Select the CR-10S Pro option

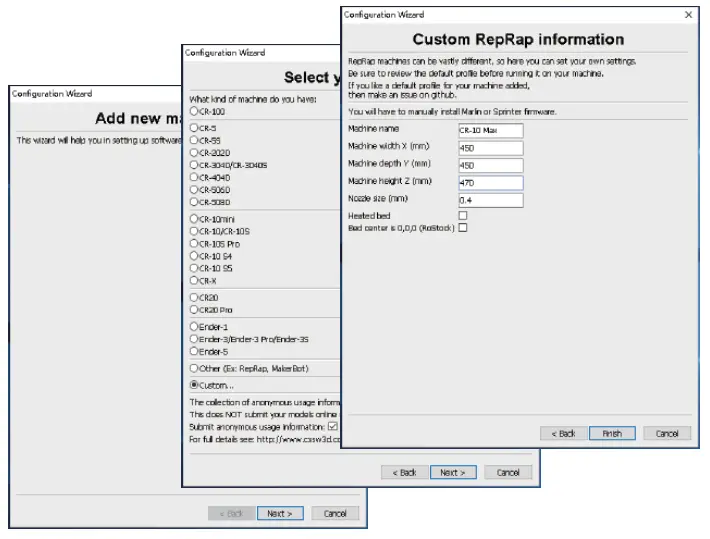pos(194,243)
